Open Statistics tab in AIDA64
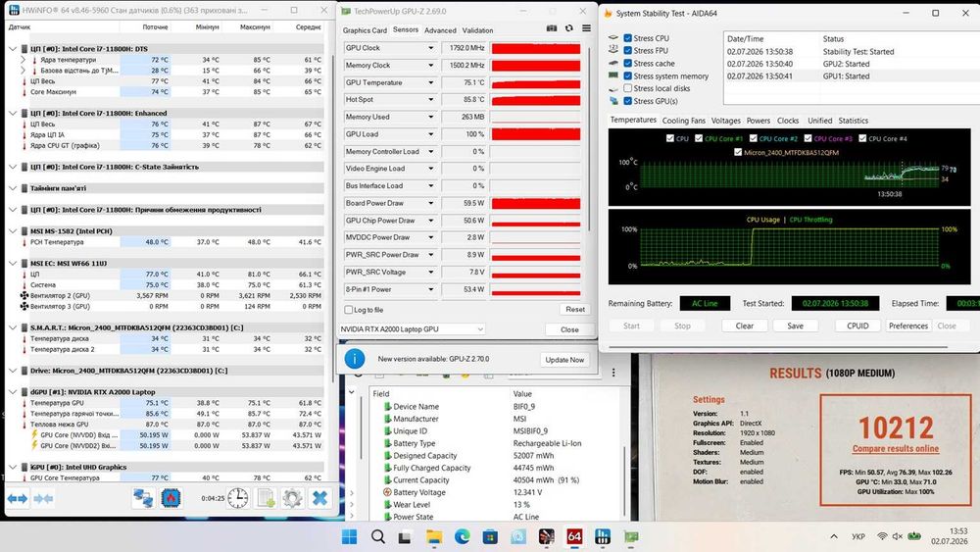980x552 pixels. coord(854,120)
